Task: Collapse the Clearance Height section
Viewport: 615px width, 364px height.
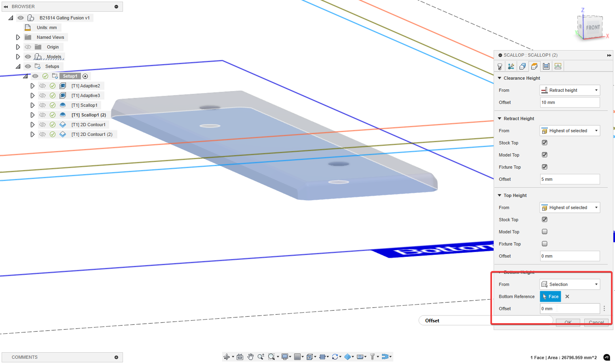Action: 500,78
